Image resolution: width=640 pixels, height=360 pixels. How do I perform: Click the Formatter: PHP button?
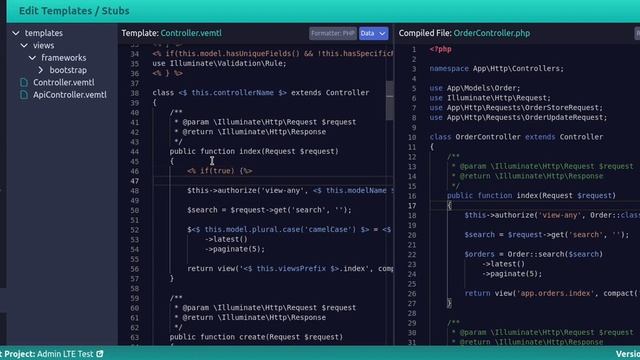pyautogui.click(x=333, y=33)
